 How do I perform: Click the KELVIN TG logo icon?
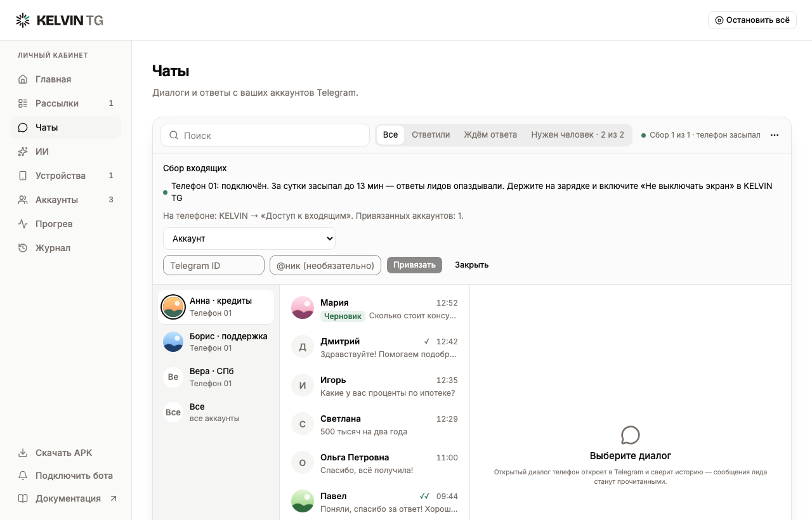pyautogui.click(x=23, y=20)
